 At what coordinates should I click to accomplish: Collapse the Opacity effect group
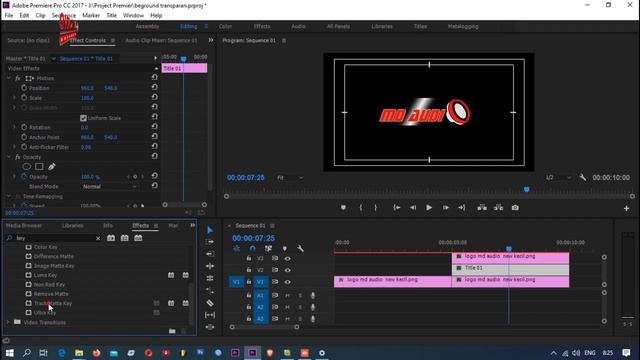pyautogui.click(x=9, y=157)
